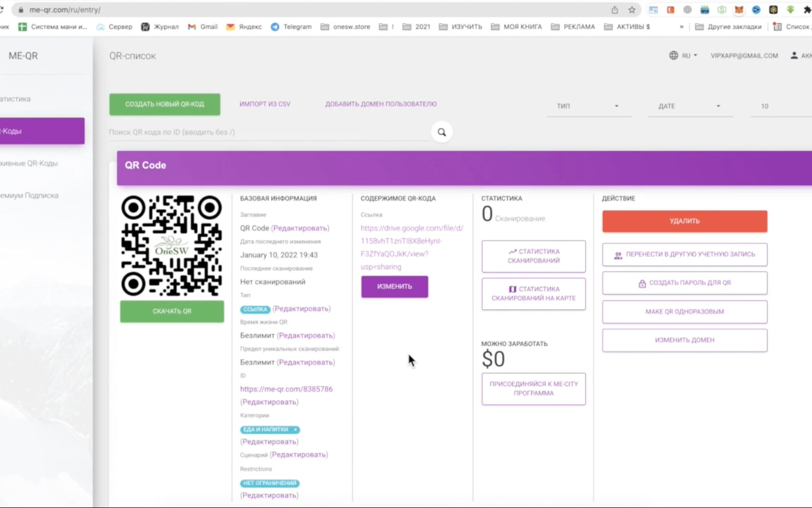Click the green download arrow extension

[791, 10]
